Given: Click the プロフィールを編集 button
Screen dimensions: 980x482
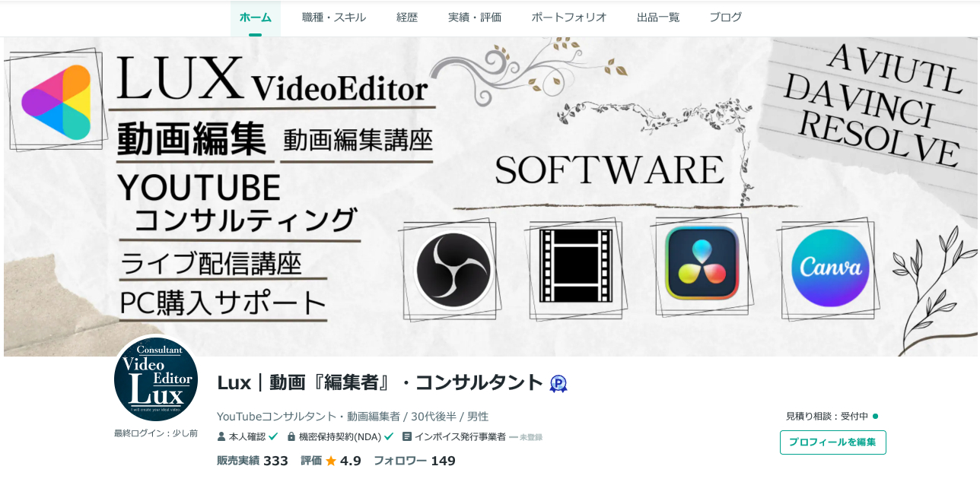Looking at the screenshot, I should point(832,442).
